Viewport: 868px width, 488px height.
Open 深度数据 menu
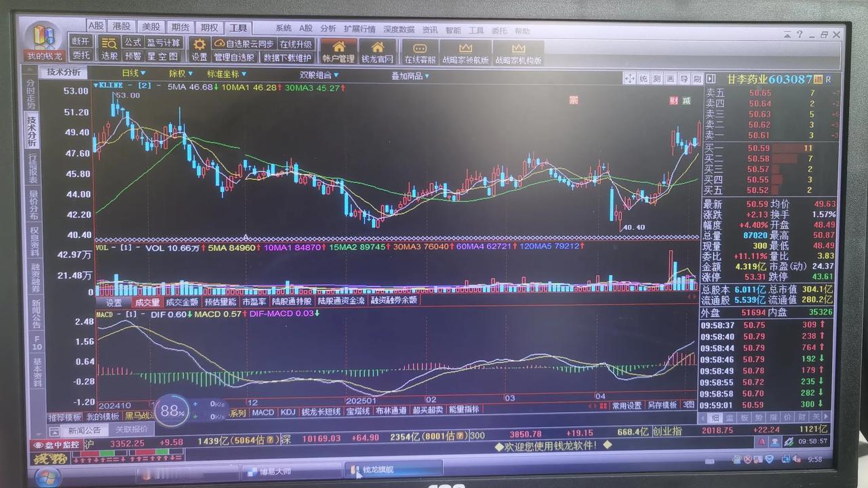399,30
